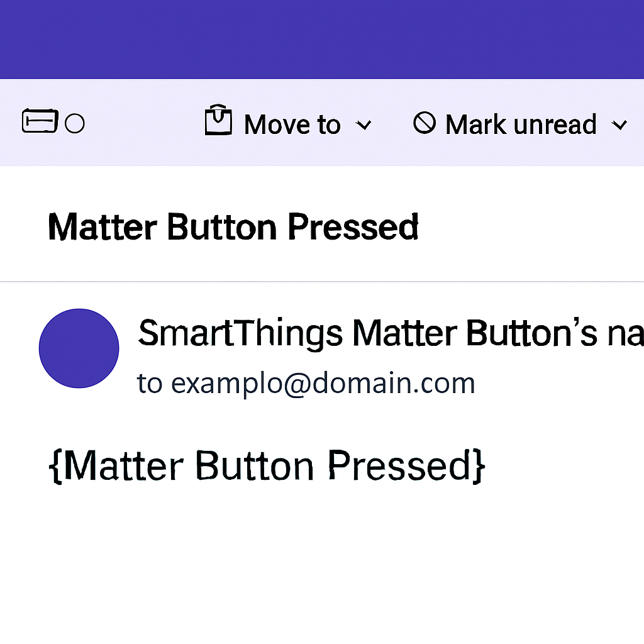The width and height of the screenshot is (644, 644).
Task: Open the sender's purple avatar circle
Action: (x=79, y=348)
